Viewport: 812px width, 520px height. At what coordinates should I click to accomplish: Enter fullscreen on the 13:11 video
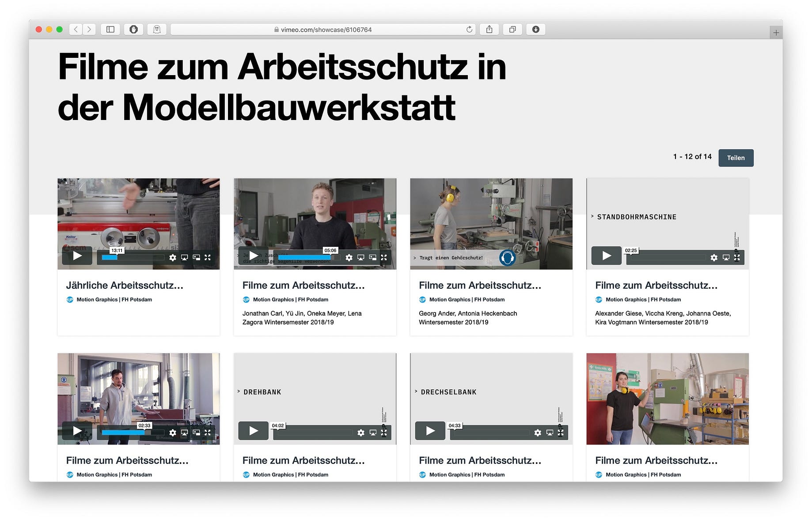click(208, 257)
